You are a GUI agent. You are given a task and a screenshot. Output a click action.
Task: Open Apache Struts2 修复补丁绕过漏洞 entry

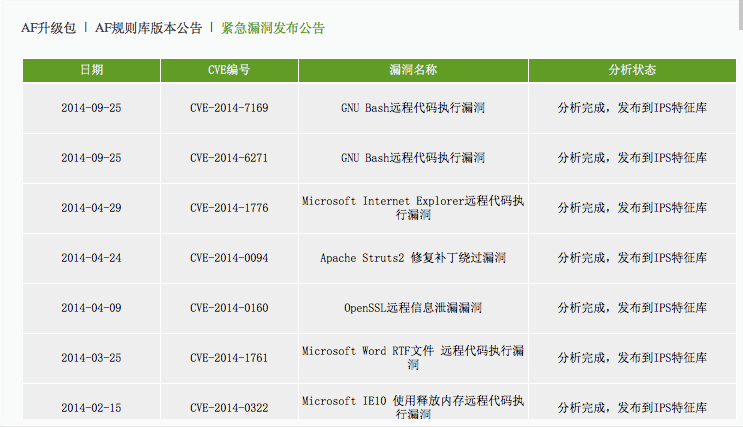click(413, 258)
